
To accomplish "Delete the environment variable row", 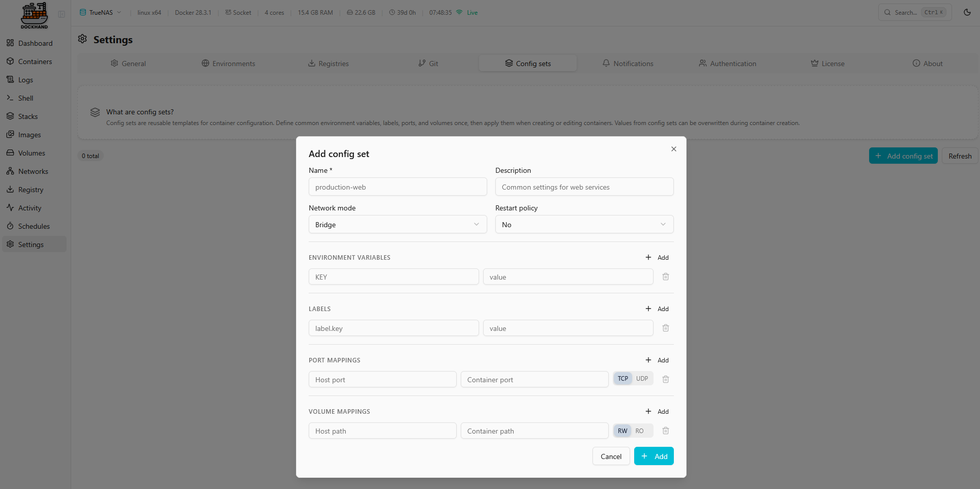I will click(x=665, y=277).
